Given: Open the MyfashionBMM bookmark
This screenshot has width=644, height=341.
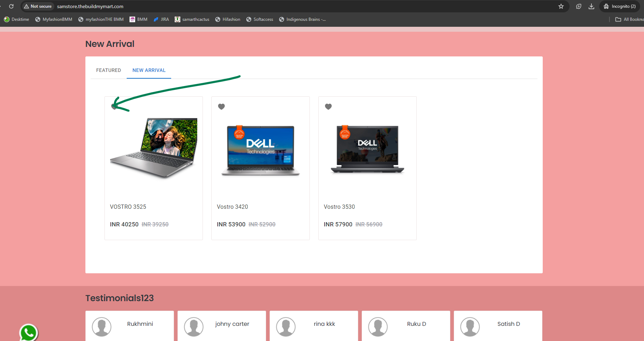Looking at the screenshot, I should point(54,19).
